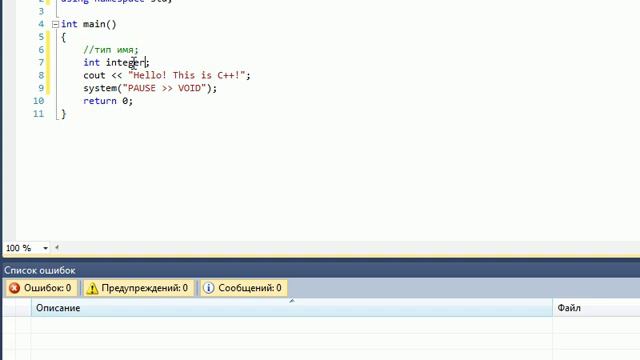Click the opening brace on line 5
This screenshot has width=640, height=360.
click(x=63, y=37)
